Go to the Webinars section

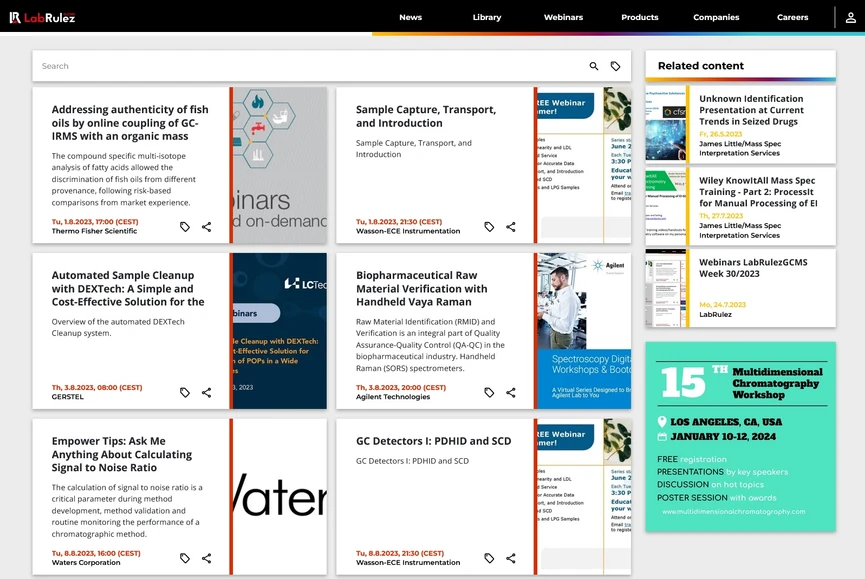[563, 17]
